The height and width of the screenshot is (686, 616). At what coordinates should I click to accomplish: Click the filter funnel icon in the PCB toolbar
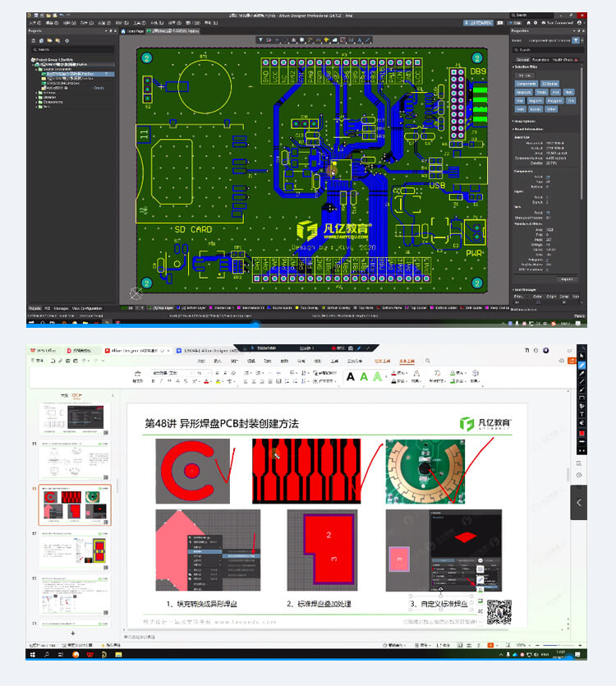[260, 39]
